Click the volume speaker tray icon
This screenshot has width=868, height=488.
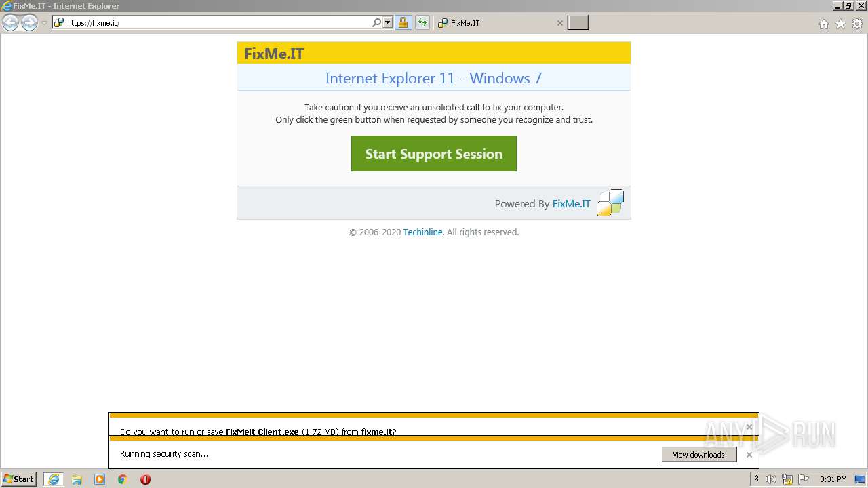point(771,479)
